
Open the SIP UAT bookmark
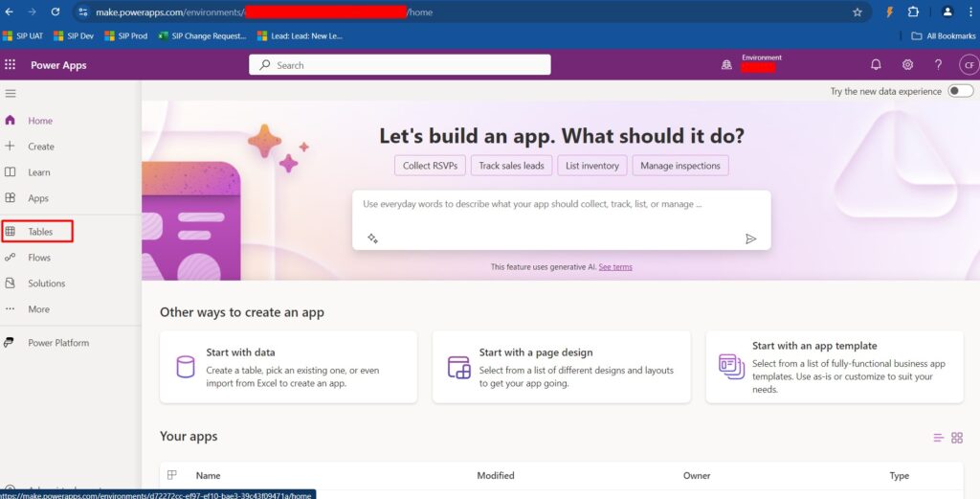point(23,35)
